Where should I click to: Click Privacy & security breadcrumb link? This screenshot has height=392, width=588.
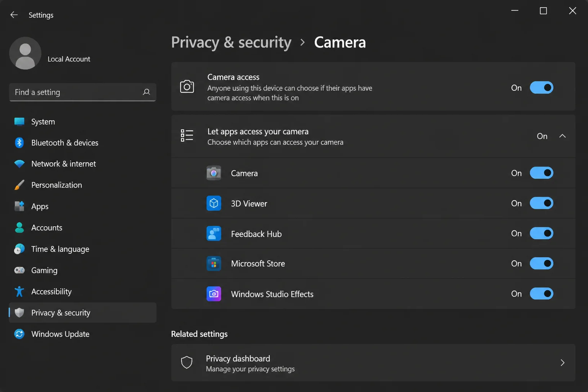coord(231,42)
